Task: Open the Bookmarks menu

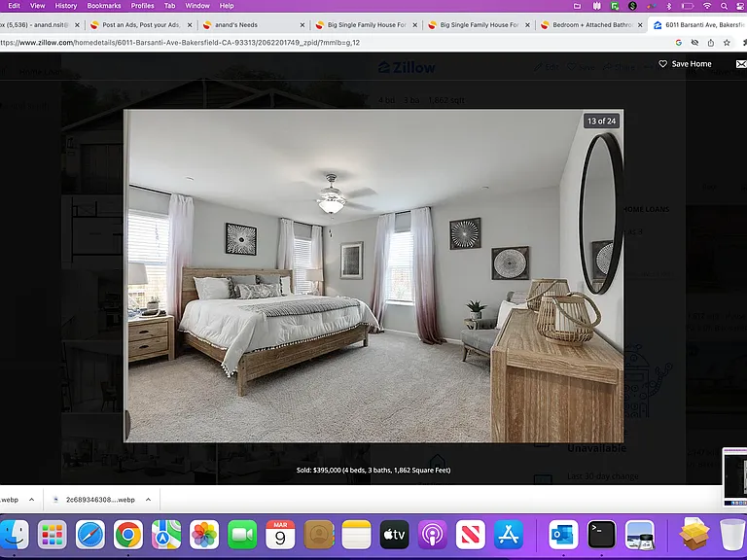Action: coord(104,6)
